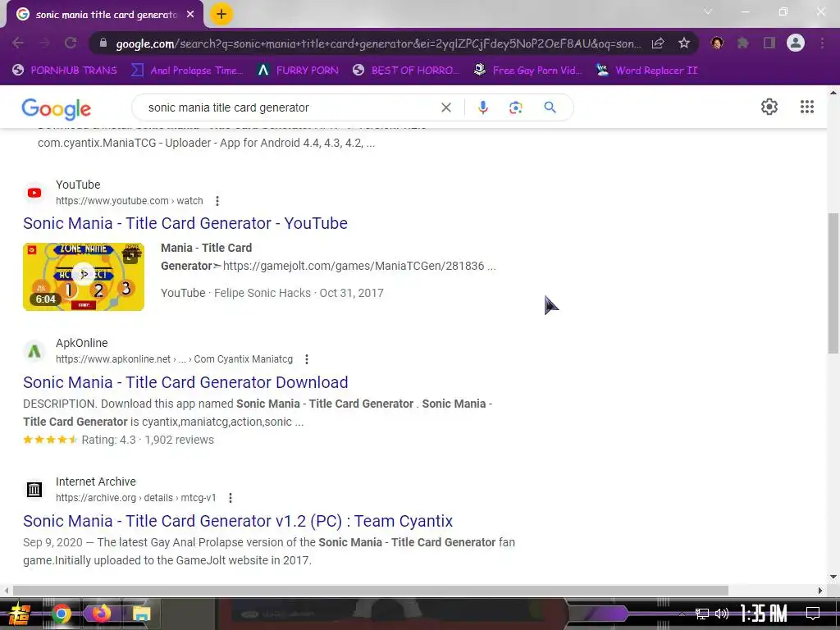
Task: Open the volume tray icon
Action: click(x=722, y=614)
